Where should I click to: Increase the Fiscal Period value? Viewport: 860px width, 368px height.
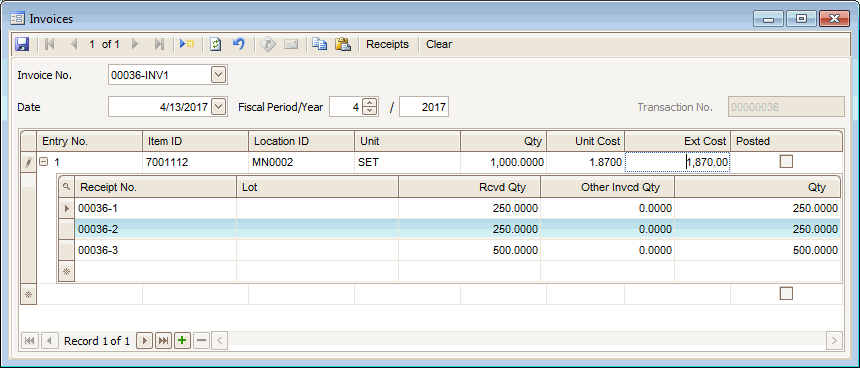pyautogui.click(x=370, y=103)
